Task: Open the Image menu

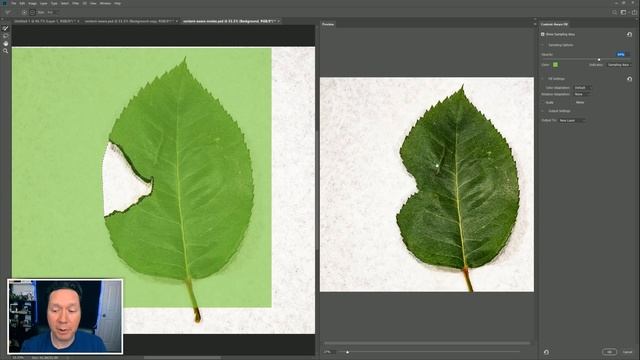Action: (x=32, y=3)
